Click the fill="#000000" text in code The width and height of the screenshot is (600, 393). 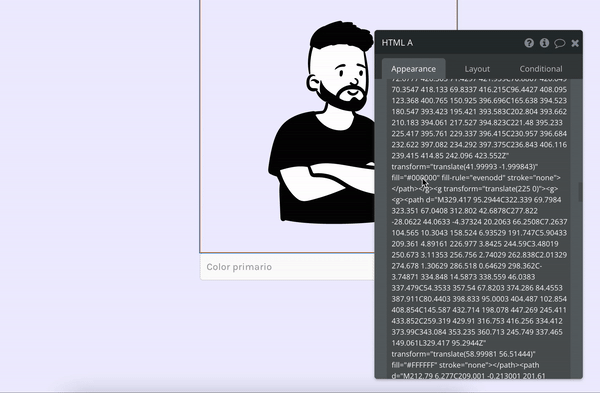coord(416,178)
